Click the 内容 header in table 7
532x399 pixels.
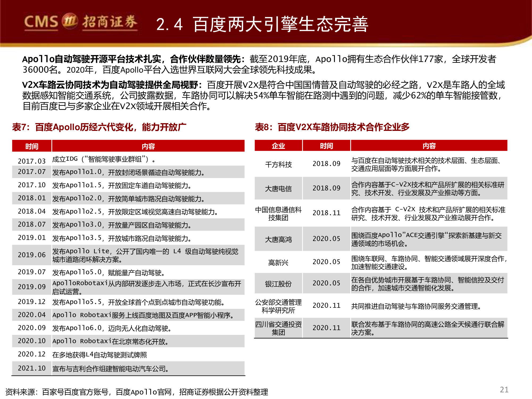coord(148,146)
